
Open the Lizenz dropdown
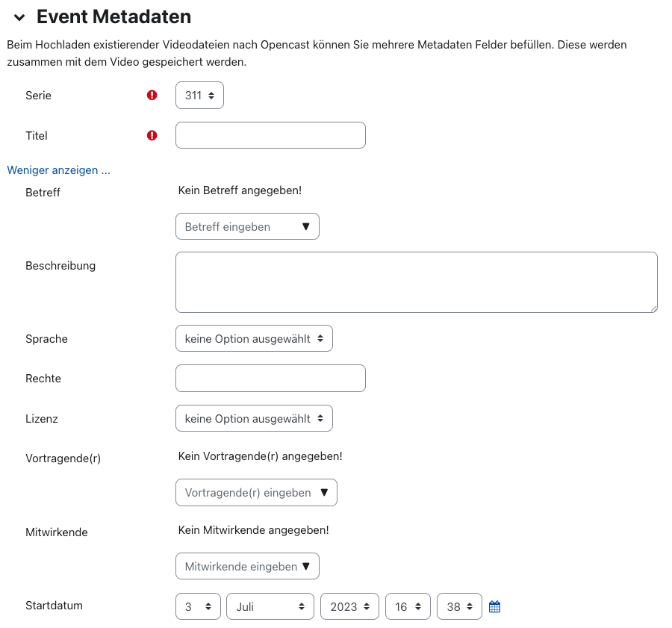pos(254,418)
